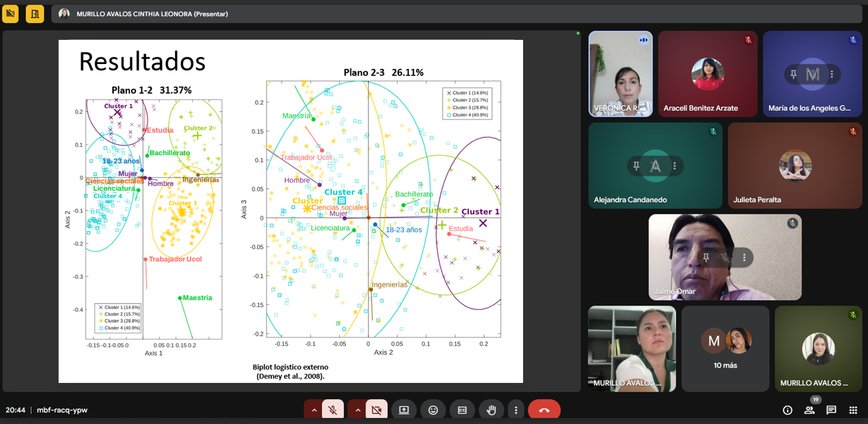Toggle closed captions

[x=462, y=410]
